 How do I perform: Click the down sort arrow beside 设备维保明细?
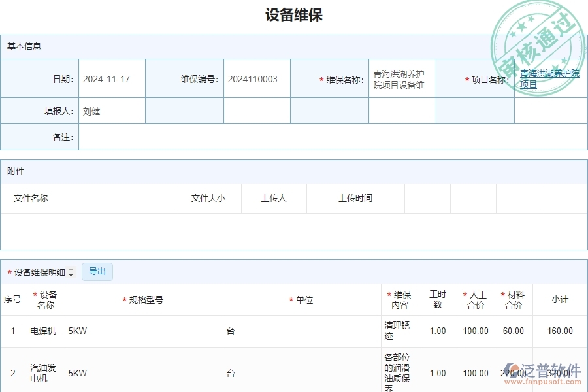pyautogui.click(x=71, y=274)
